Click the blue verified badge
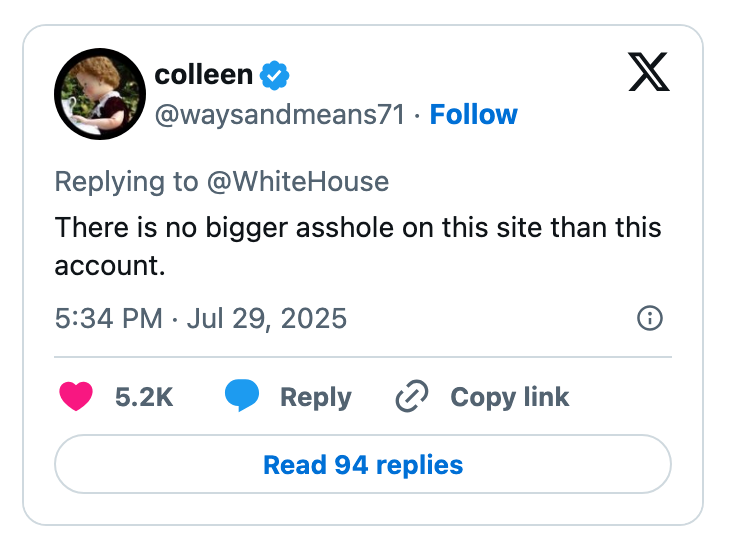The height and width of the screenshot is (542, 730). click(x=276, y=75)
